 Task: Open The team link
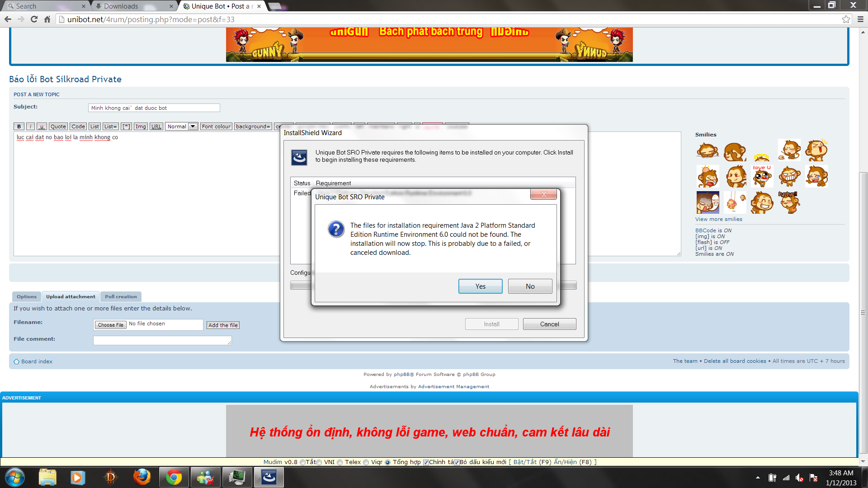685,361
